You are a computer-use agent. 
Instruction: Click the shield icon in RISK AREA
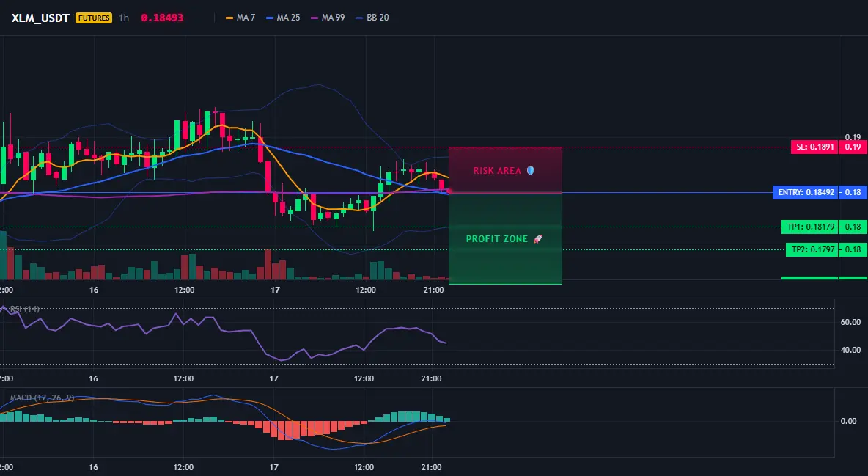point(530,171)
